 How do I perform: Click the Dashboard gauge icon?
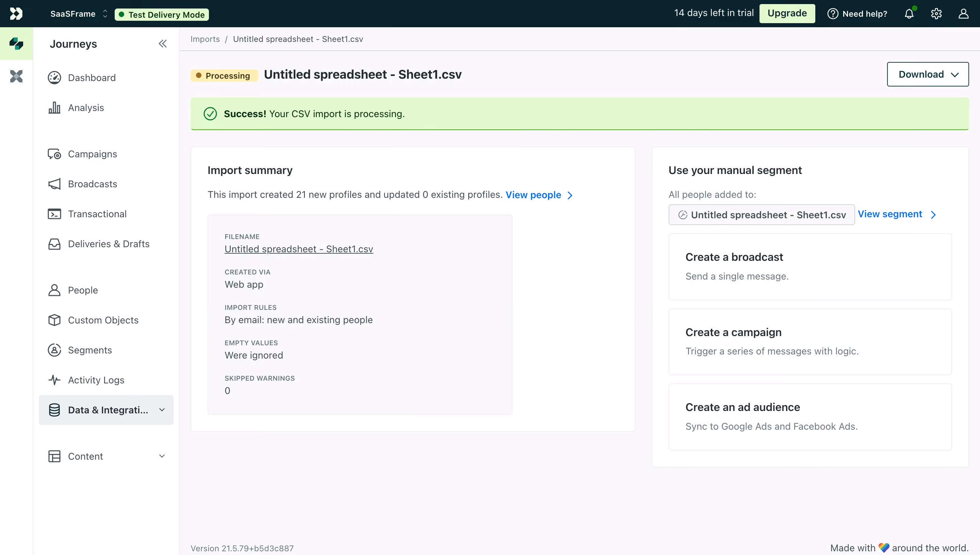[54, 78]
